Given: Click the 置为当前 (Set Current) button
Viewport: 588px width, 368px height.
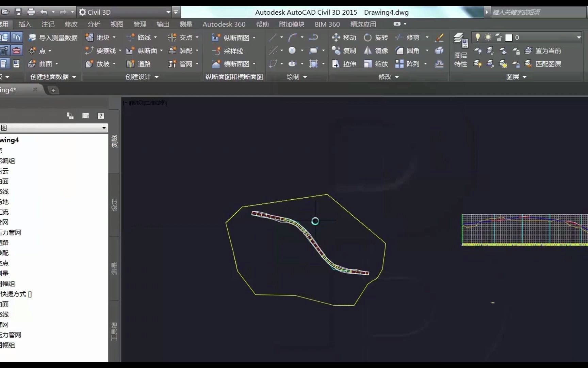Looking at the screenshot, I should (x=548, y=50).
